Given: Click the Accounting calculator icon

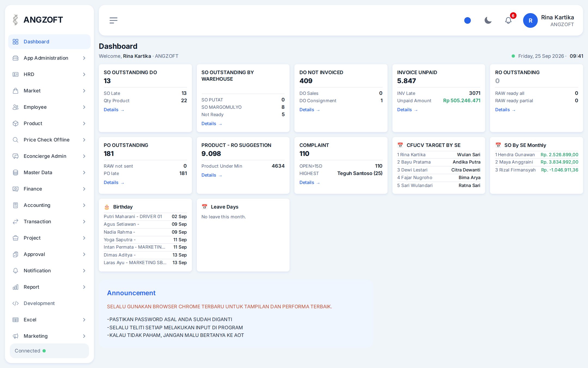Looking at the screenshot, I should point(16,205).
